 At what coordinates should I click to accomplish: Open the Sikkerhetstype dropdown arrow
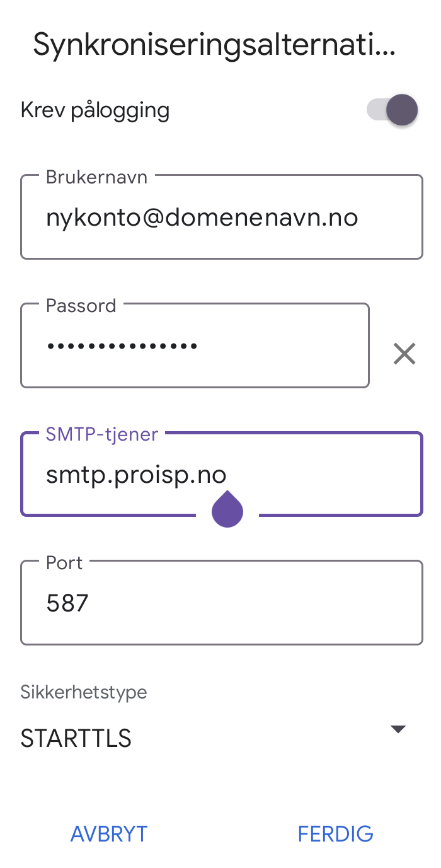click(398, 729)
